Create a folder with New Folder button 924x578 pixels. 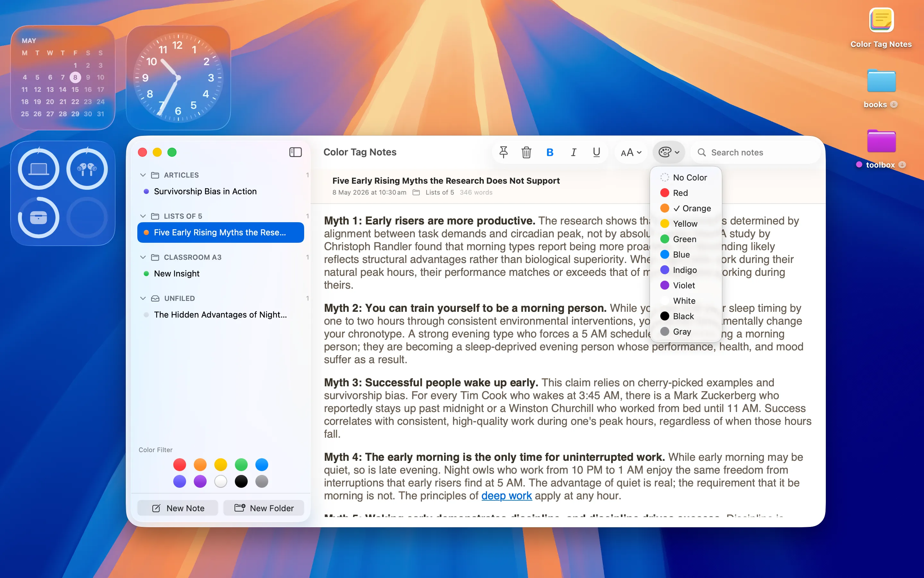(x=264, y=508)
